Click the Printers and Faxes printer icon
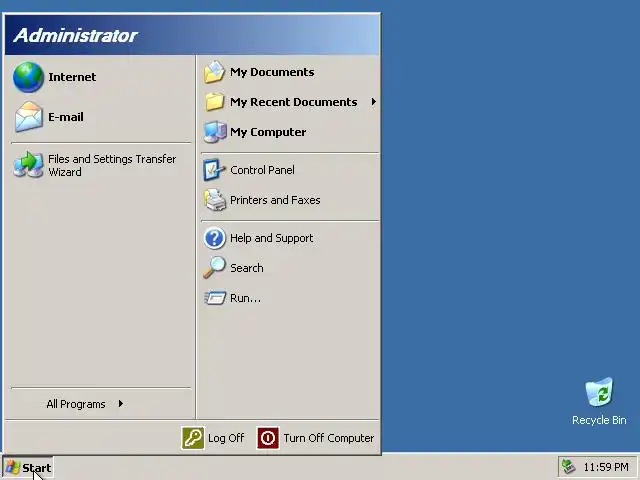The image size is (640, 480). 215,200
